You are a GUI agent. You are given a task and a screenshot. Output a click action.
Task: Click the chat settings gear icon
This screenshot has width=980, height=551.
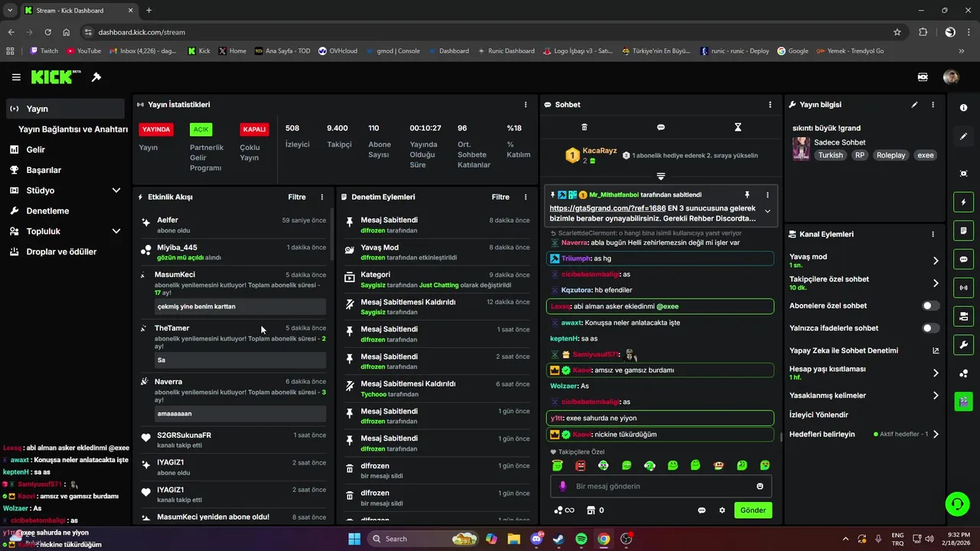(721, 510)
